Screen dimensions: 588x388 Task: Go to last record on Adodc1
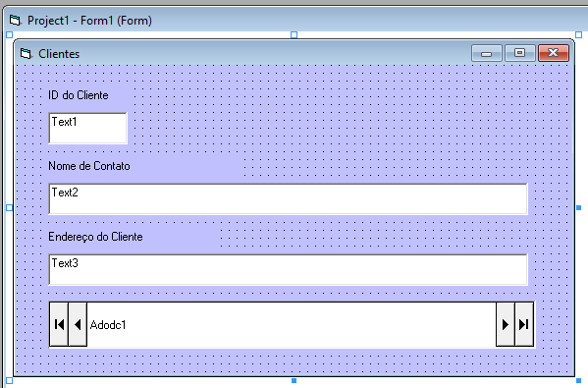coord(524,324)
